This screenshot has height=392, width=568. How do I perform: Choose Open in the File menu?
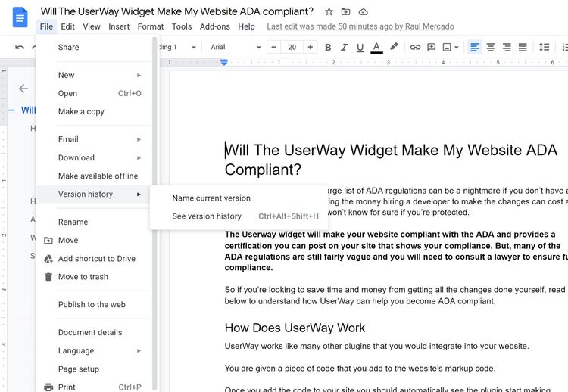pos(93,93)
